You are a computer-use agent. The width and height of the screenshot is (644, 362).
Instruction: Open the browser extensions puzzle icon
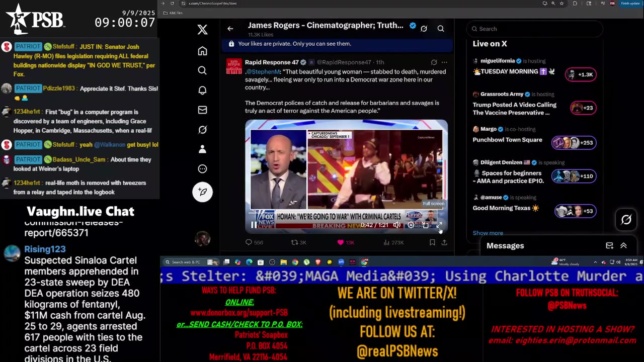(x=575, y=4)
